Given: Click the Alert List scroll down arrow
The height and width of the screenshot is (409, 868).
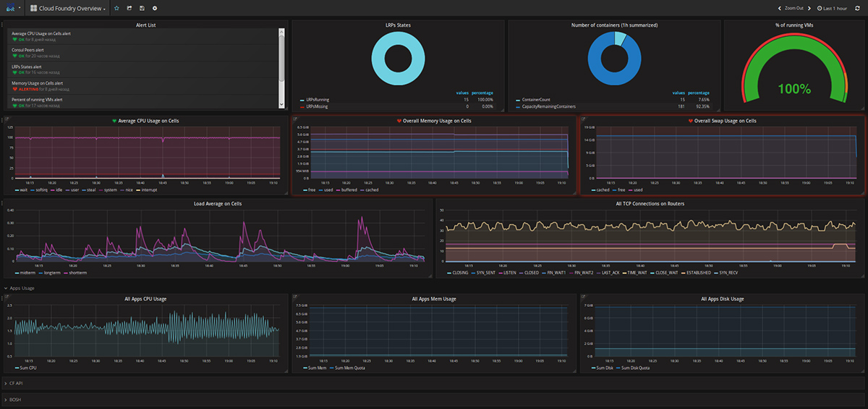Looking at the screenshot, I should coord(282,106).
